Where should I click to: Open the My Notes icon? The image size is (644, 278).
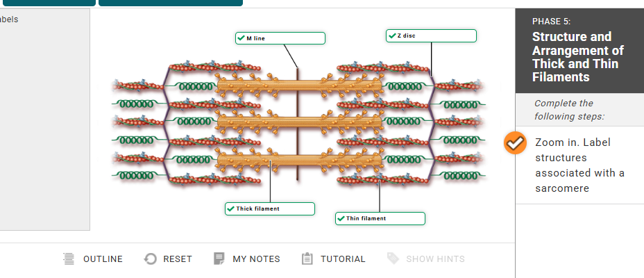click(x=219, y=259)
